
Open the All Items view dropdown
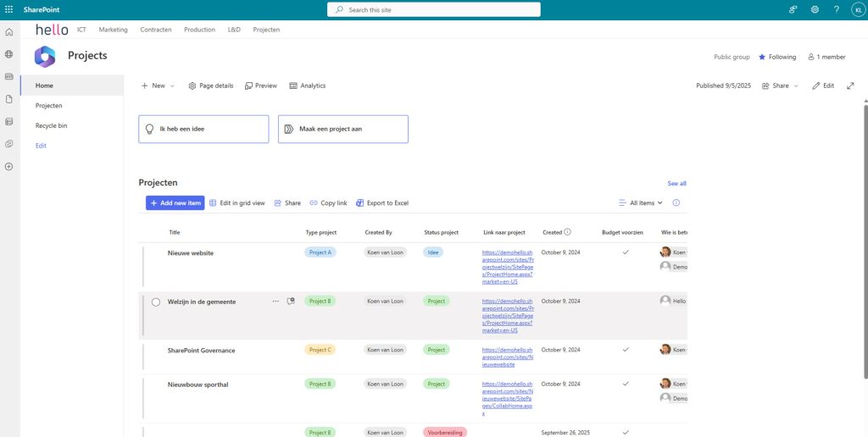(641, 203)
